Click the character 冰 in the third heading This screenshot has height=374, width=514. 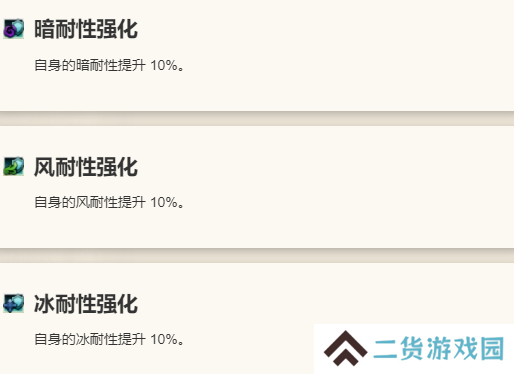pyautogui.click(x=45, y=304)
